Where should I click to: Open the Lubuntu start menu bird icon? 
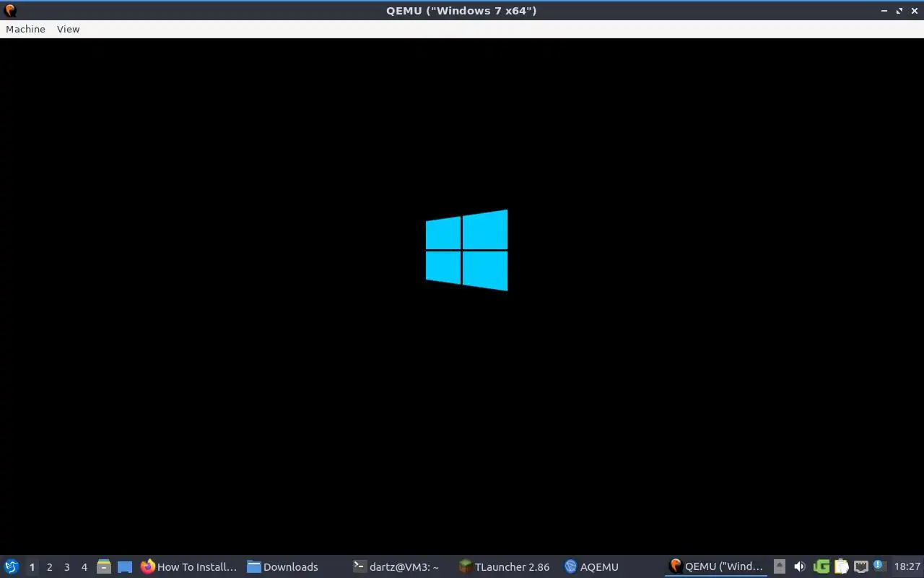pos(12,566)
